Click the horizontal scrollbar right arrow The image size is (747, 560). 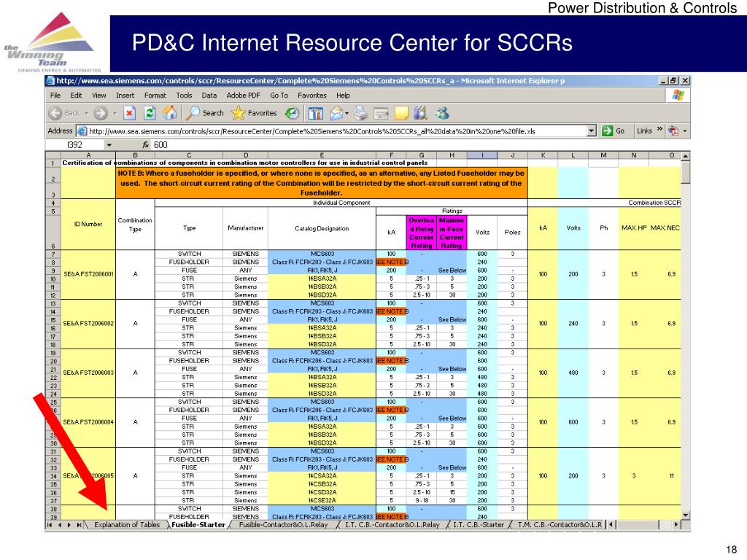676,525
